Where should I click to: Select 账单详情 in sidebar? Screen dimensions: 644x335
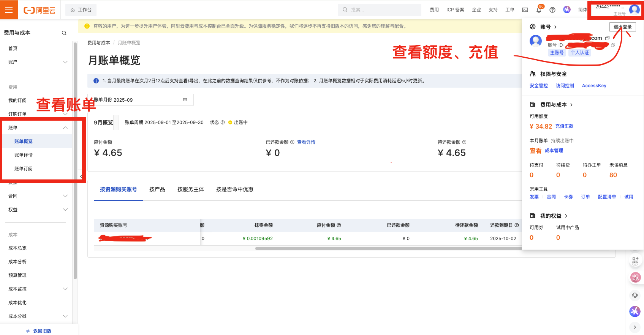24,155
